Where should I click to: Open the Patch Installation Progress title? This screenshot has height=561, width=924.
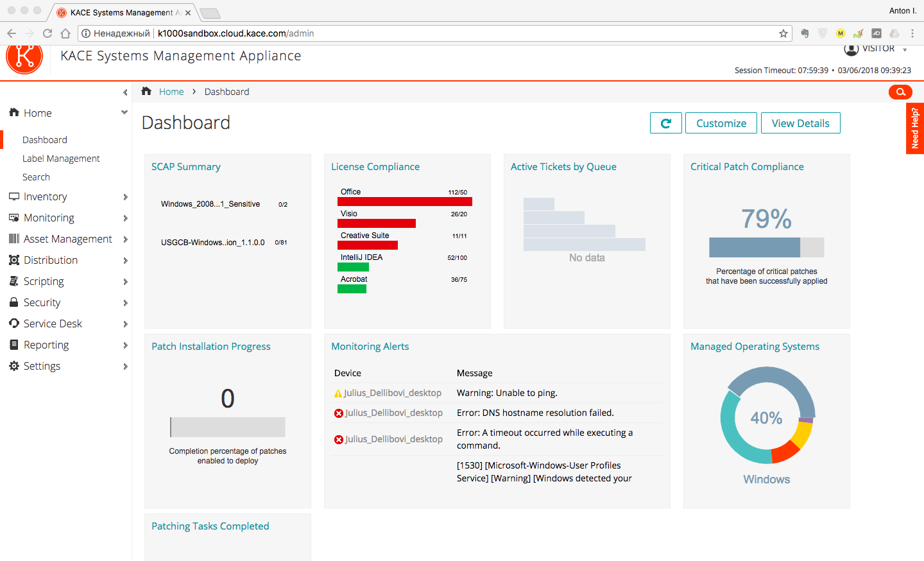[211, 347]
